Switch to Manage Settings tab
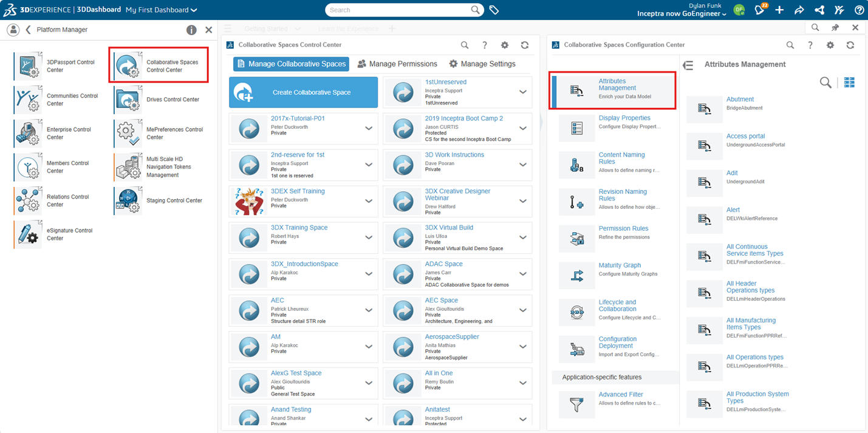Viewport: 868px width, 433px height. pyautogui.click(x=482, y=64)
